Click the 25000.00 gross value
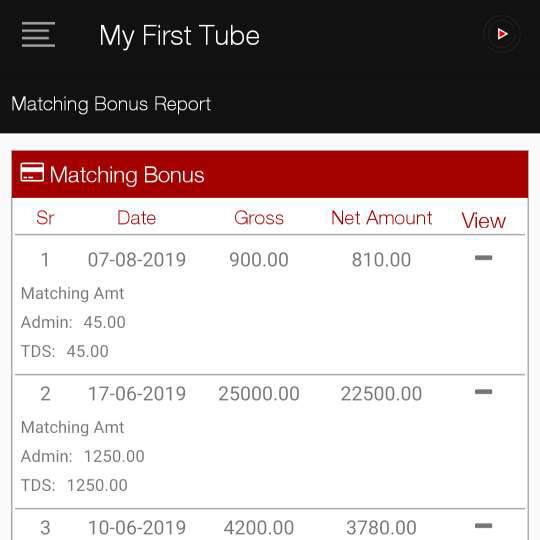 click(259, 393)
